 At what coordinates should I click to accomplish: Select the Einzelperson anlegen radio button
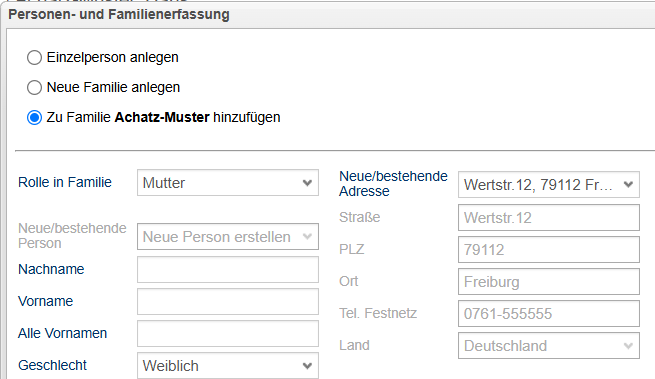click(x=34, y=58)
